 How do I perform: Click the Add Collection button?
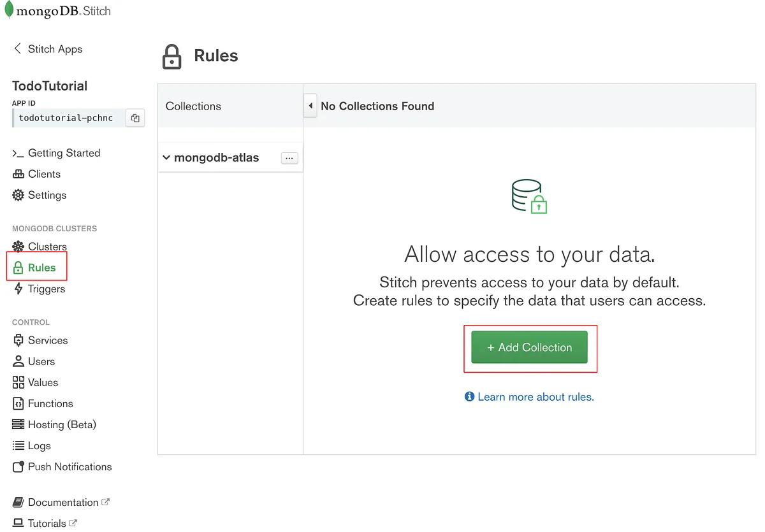point(529,347)
